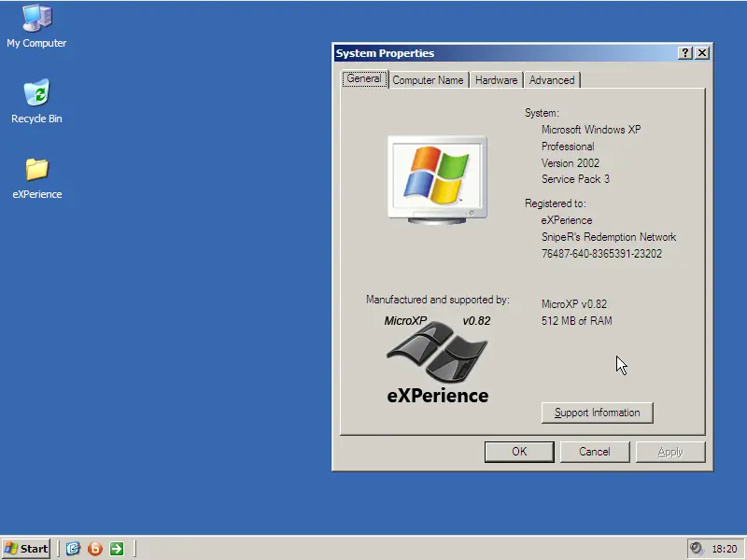Click product ID '76487-640-8365391-23202'

tap(601, 253)
